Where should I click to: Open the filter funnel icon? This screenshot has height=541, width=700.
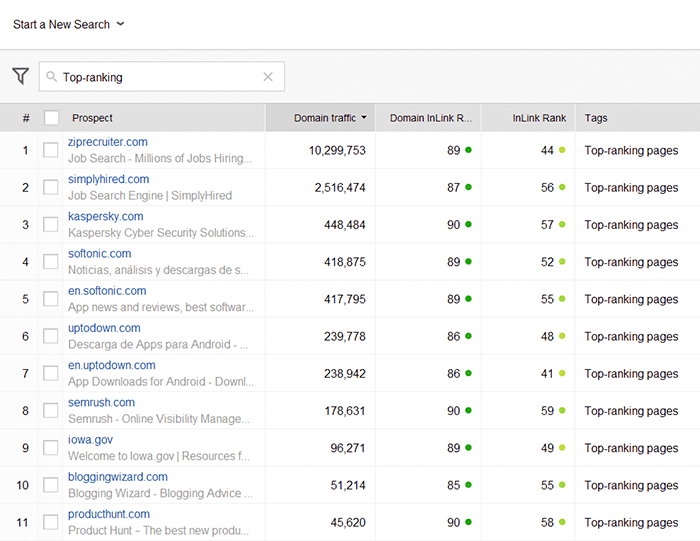pyautogui.click(x=21, y=76)
